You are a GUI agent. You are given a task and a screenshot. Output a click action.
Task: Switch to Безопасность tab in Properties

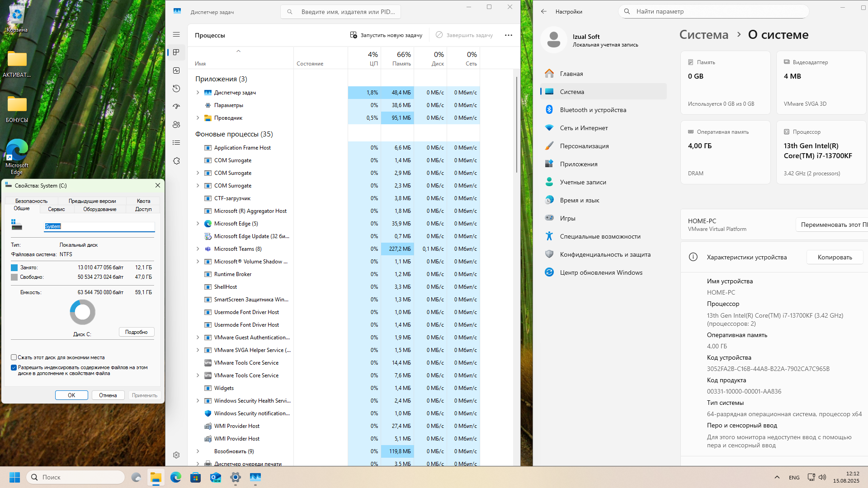click(31, 201)
